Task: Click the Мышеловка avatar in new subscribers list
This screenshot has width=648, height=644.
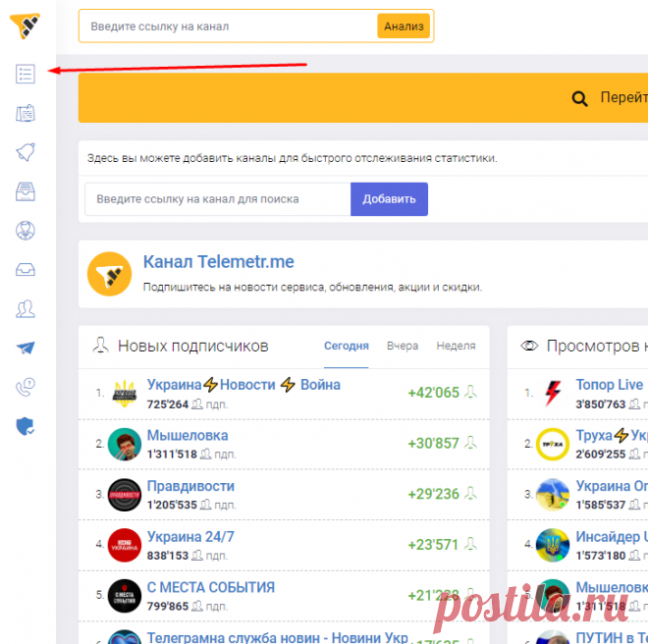Action: click(125, 444)
